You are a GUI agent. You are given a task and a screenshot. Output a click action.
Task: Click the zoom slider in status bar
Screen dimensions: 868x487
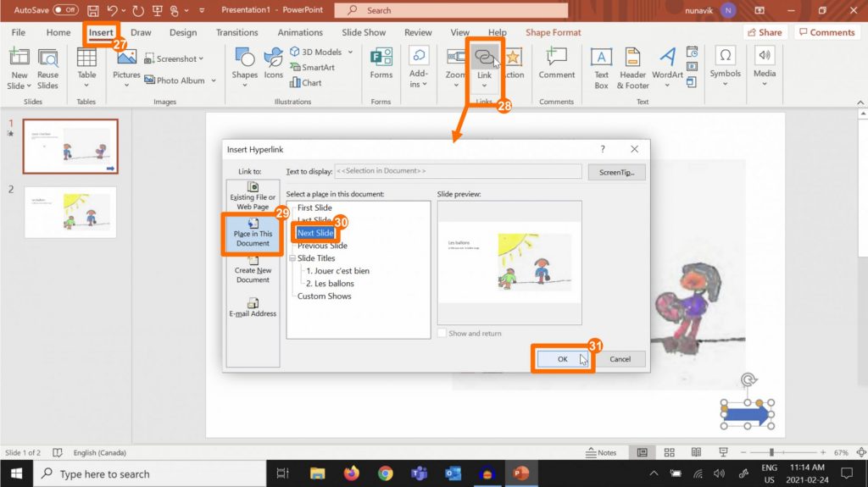[x=772, y=453]
